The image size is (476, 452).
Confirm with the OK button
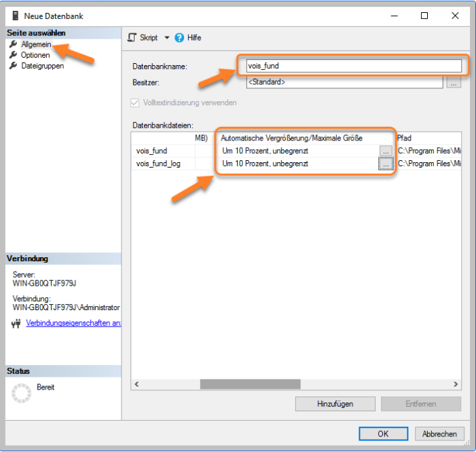[x=383, y=434]
